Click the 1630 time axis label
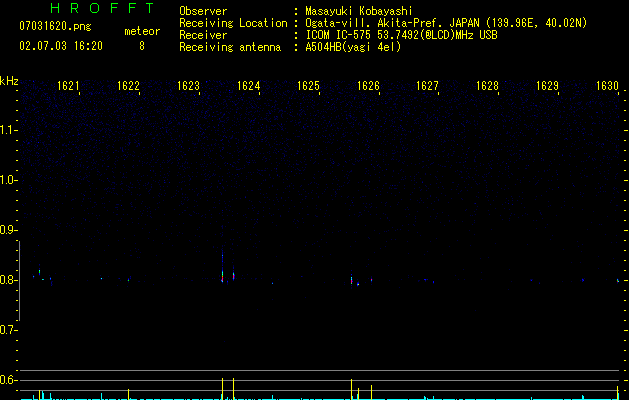Viewport: 629px width, 400px height. click(607, 85)
